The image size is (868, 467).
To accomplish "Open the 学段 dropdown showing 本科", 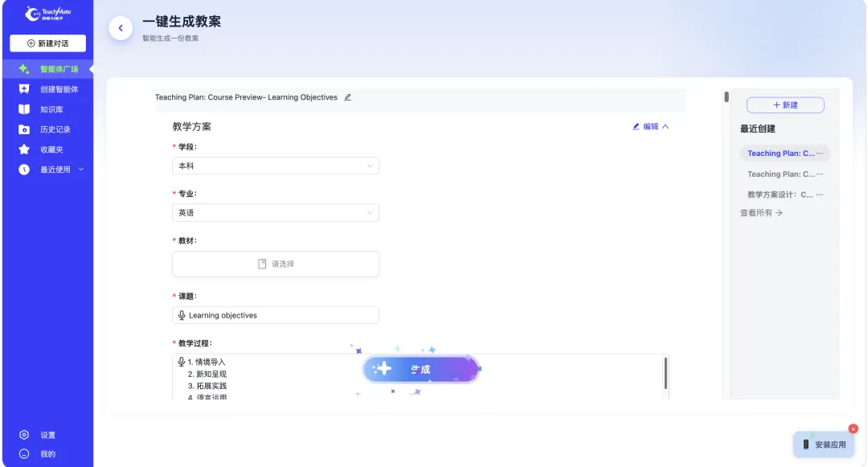I will [276, 166].
